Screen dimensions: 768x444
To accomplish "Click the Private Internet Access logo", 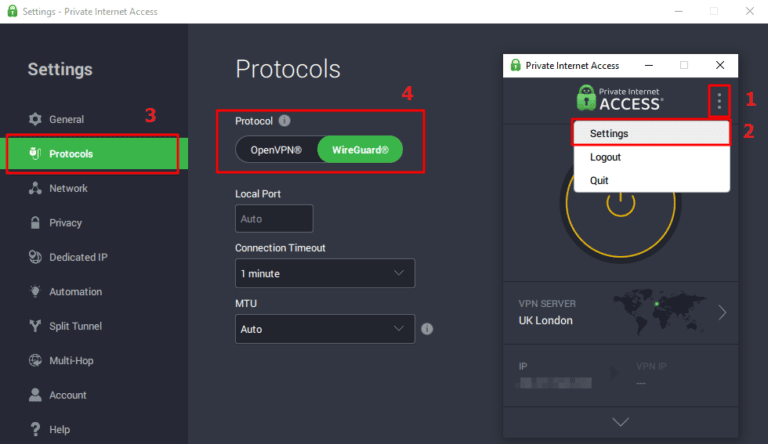I will 620,98.
